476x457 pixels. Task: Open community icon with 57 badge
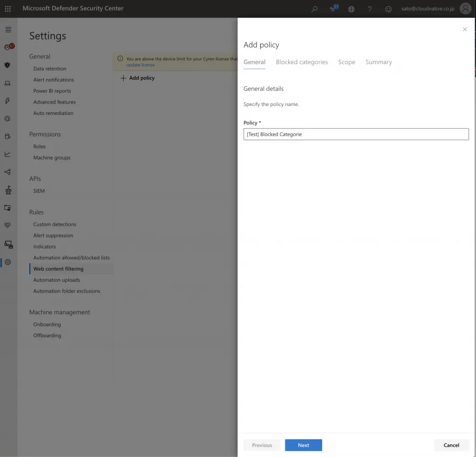click(x=333, y=9)
